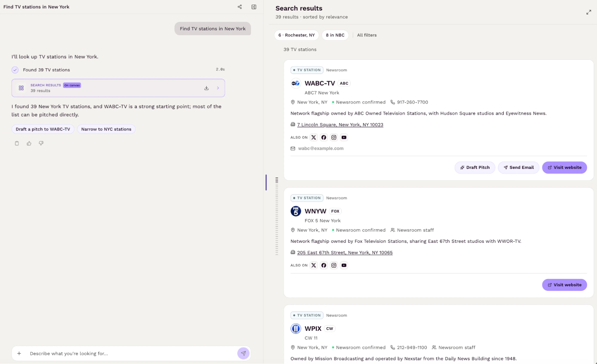Share this conversation via share icon
The width and height of the screenshot is (597, 364).
pos(240,7)
